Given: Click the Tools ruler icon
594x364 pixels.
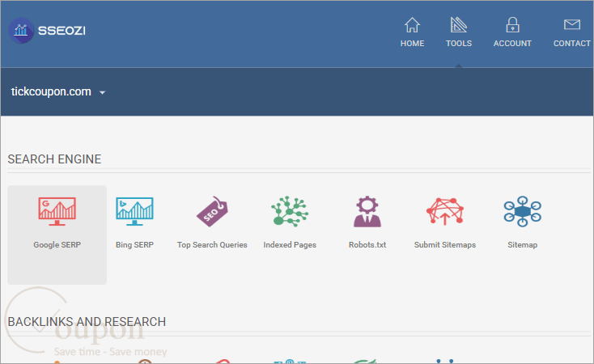Looking at the screenshot, I should click(x=458, y=24).
